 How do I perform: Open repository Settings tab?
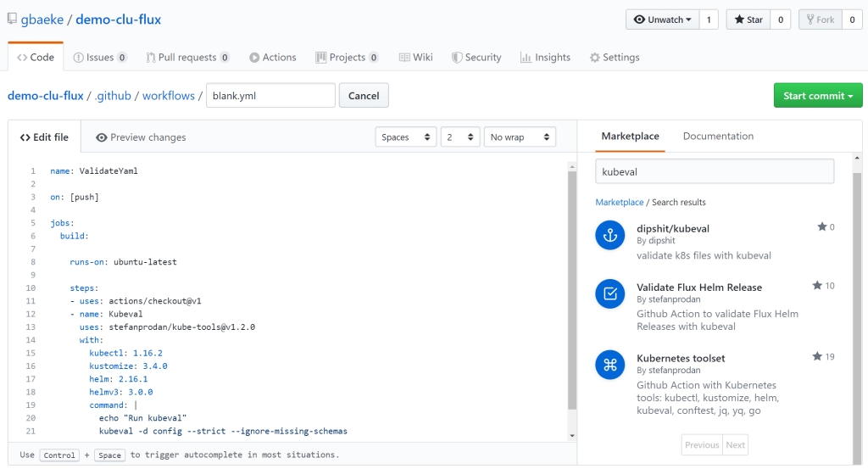point(615,58)
